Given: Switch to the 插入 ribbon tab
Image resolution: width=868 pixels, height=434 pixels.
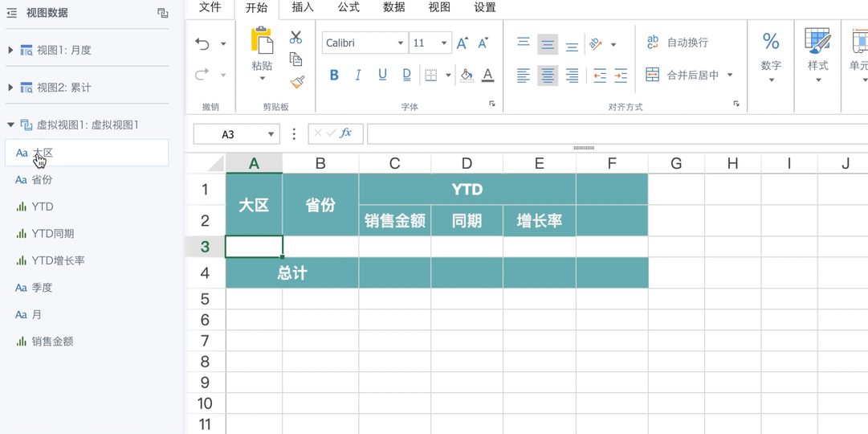Looking at the screenshot, I should point(303,7).
